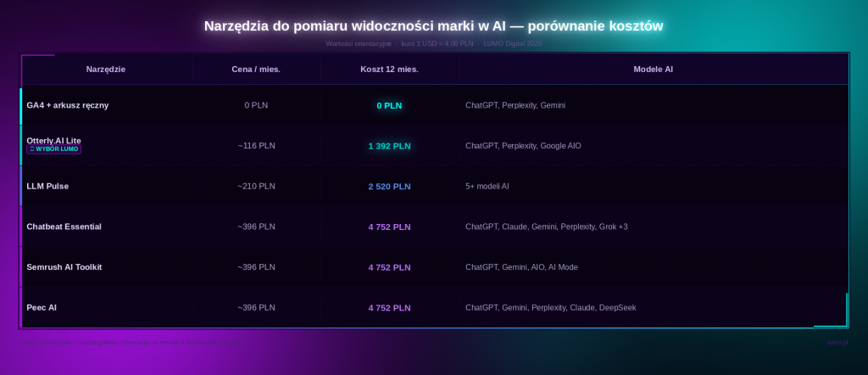868x375 pixels.
Task: Click the 'WYBÓR LUMO' badge under Otterly.AI Lite
Action: (53, 149)
